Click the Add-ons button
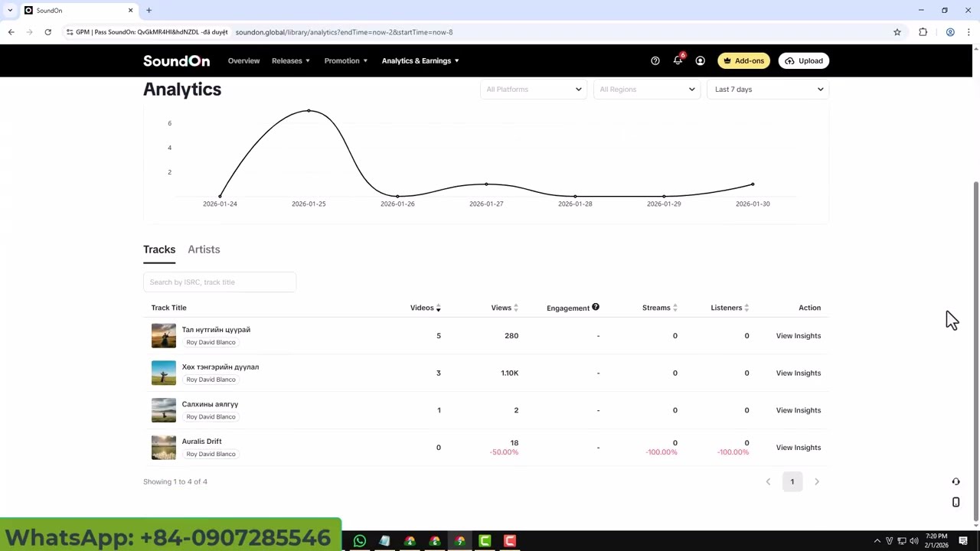Image resolution: width=980 pixels, height=551 pixels. (743, 60)
